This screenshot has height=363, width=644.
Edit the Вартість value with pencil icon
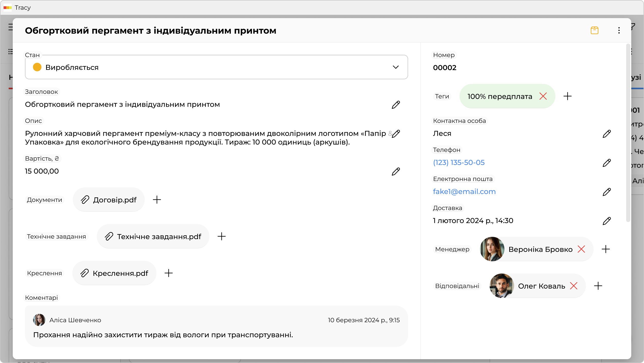(396, 172)
